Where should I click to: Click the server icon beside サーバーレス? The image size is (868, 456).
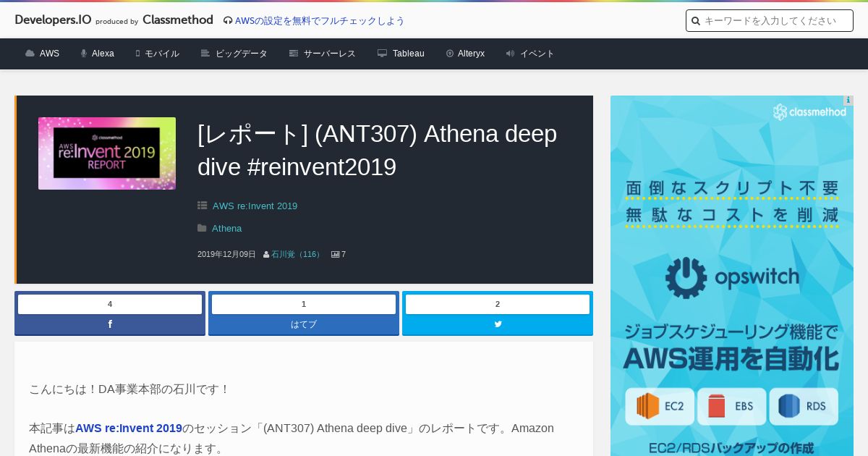tap(294, 54)
